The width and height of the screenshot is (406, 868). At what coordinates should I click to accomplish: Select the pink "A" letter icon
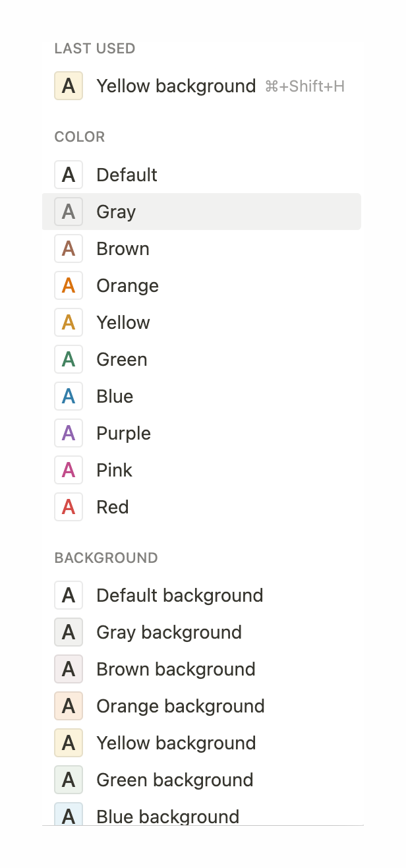68,470
